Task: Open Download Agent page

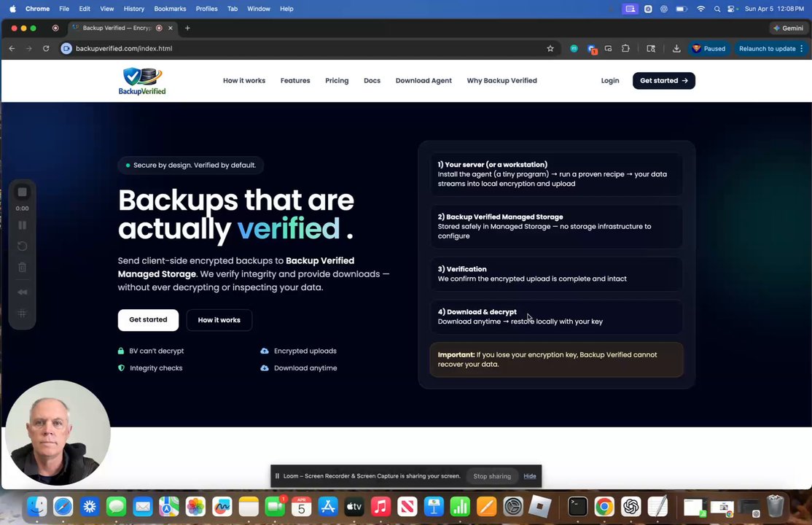Action: [423, 81]
